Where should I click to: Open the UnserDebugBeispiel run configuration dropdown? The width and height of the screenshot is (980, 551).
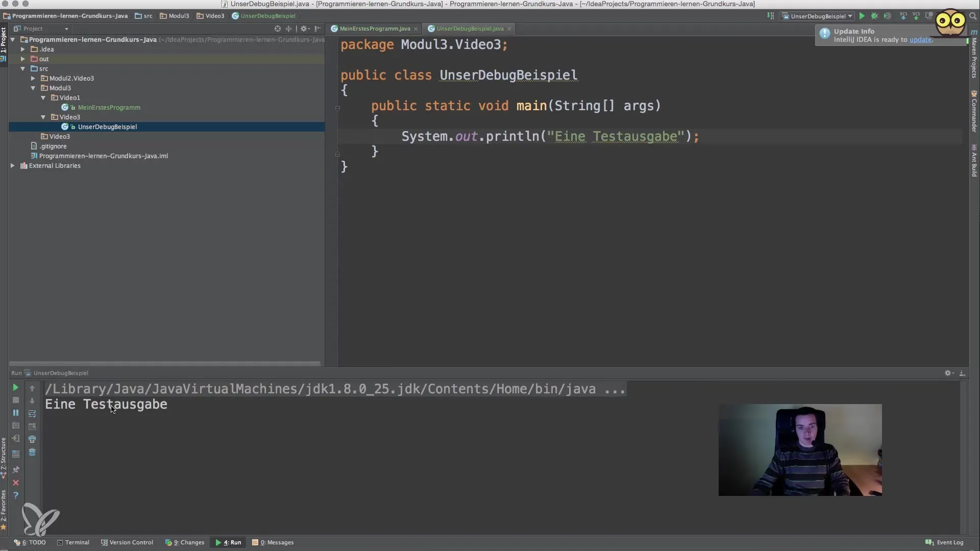(818, 16)
